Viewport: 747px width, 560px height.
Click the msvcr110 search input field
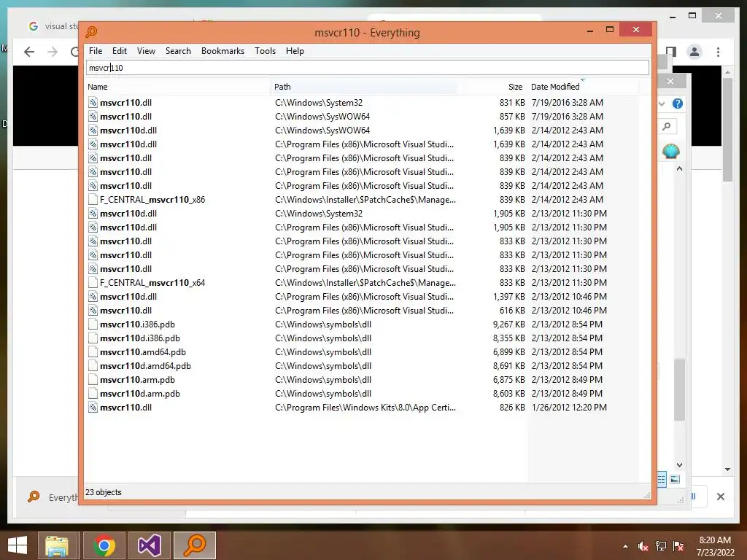(x=368, y=68)
